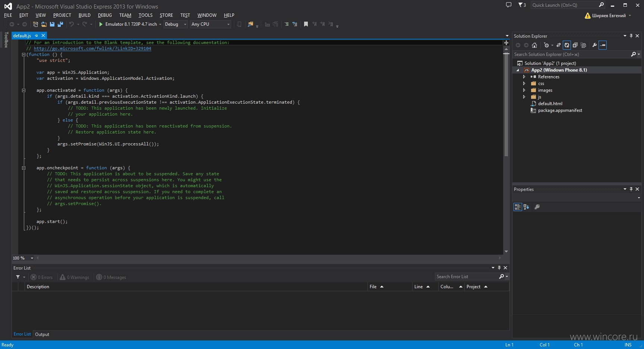The image size is (644, 349).
Task: Open the BUILD menu
Action: click(85, 15)
